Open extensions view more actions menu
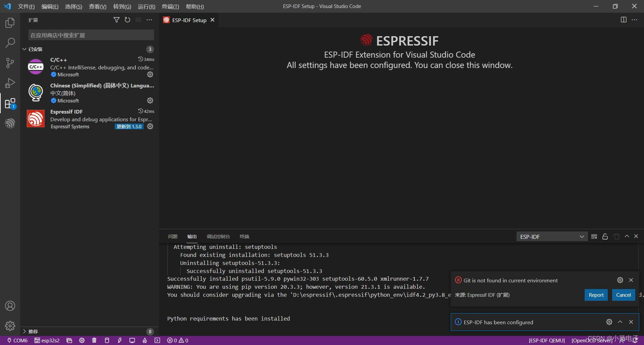Viewport: 644px width, 345px height. pyautogui.click(x=149, y=20)
